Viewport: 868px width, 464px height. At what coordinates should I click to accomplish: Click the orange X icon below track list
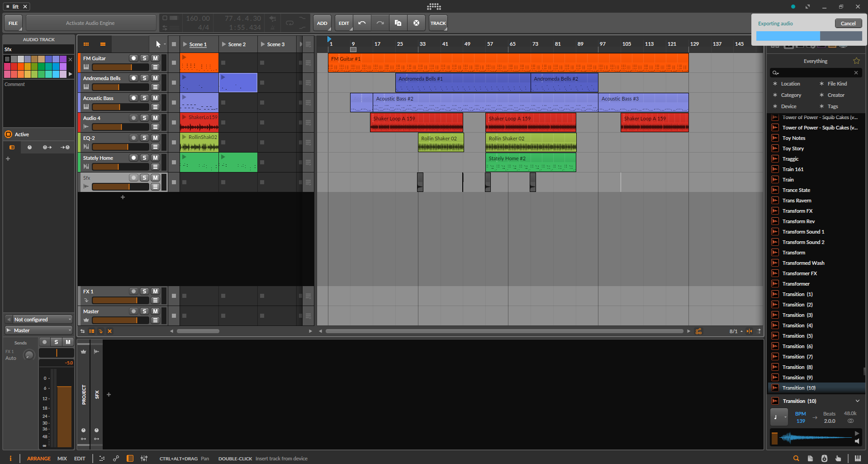point(109,331)
